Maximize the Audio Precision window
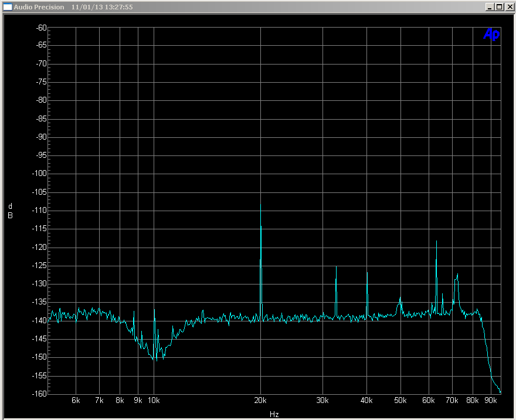Viewport: 516px width, 420px height. (499, 7)
